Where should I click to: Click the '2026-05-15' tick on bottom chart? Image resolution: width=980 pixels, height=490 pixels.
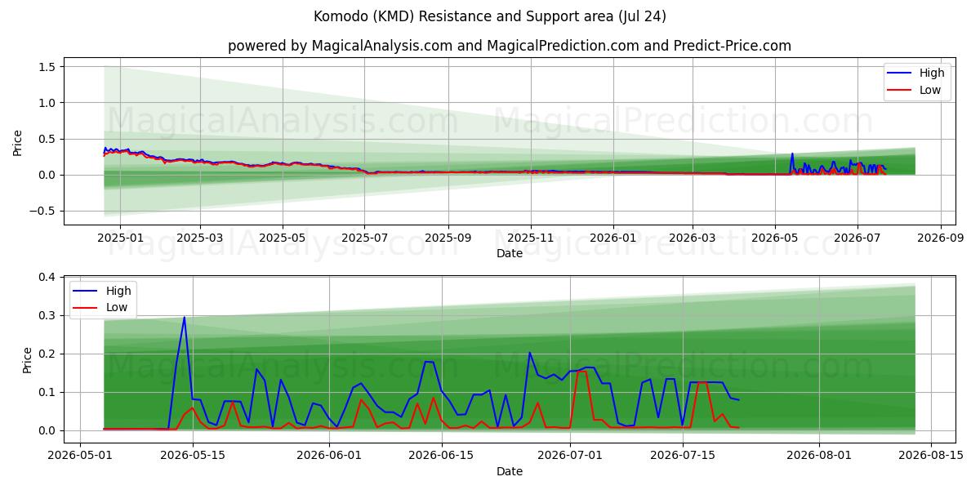pos(193,456)
